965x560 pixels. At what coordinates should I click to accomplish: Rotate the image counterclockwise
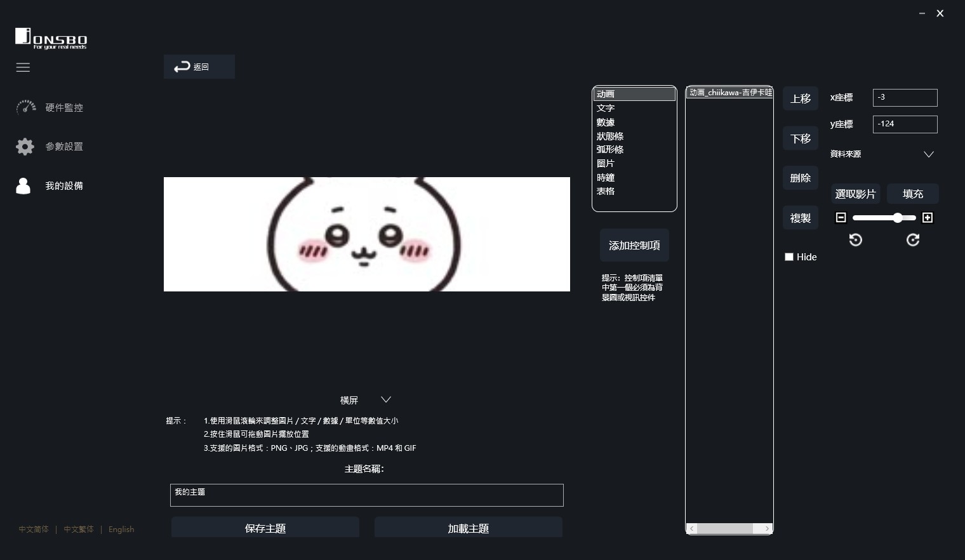coord(856,240)
